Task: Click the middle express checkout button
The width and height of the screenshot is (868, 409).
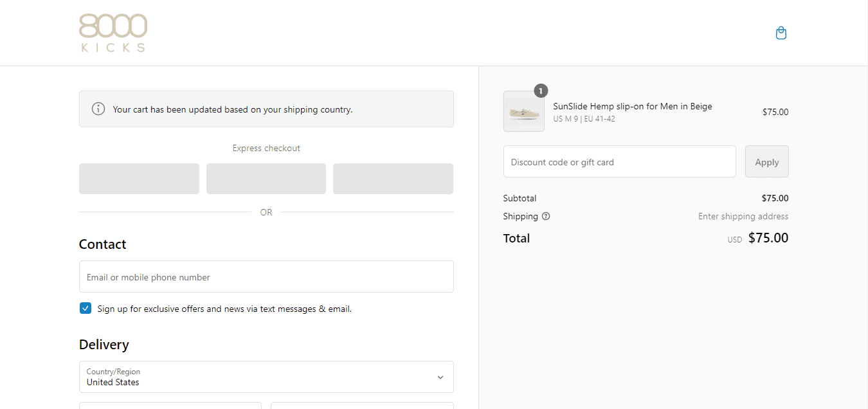Action: pyautogui.click(x=266, y=179)
